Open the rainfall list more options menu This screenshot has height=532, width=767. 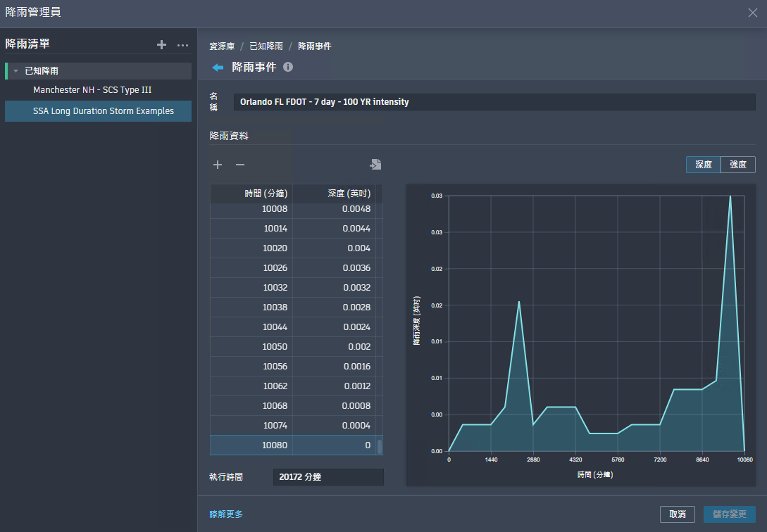click(182, 45)
